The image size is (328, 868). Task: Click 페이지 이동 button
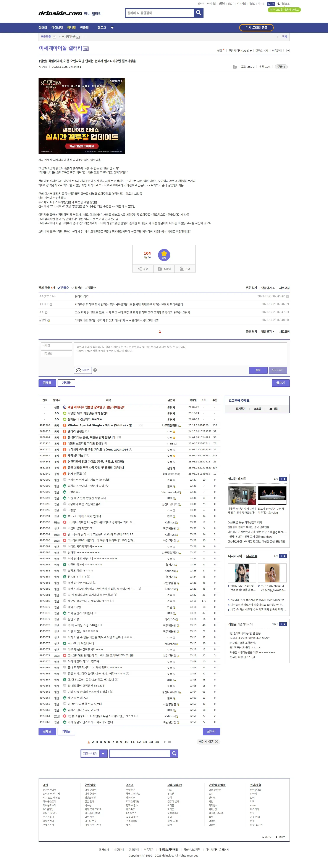(208, 742)
